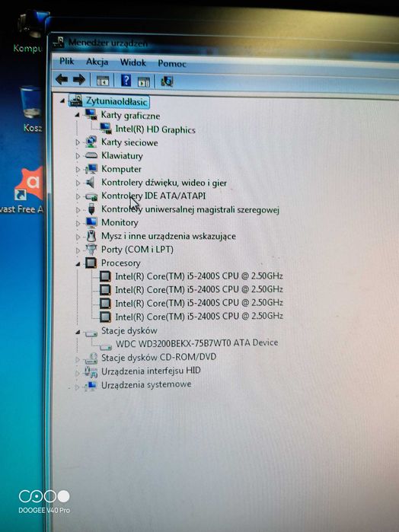Open the Plik menu
The image size is (399, 532).
pos(67,61)
